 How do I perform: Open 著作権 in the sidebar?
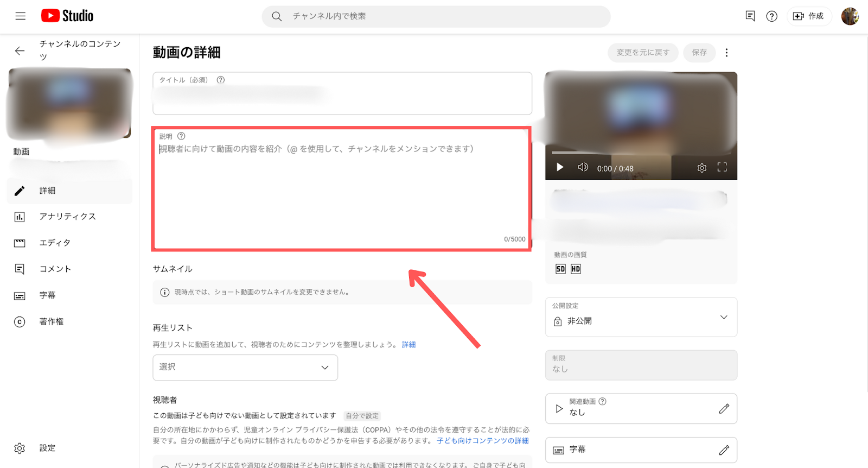tap(69, 321)
